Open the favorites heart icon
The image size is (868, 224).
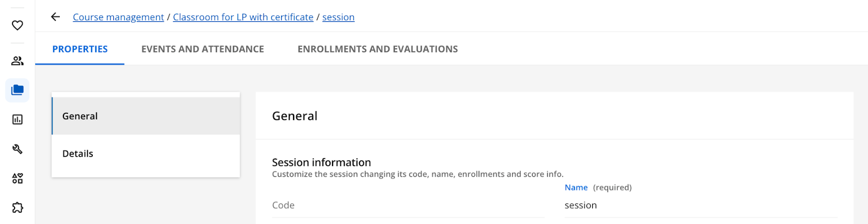click(17, 25)
